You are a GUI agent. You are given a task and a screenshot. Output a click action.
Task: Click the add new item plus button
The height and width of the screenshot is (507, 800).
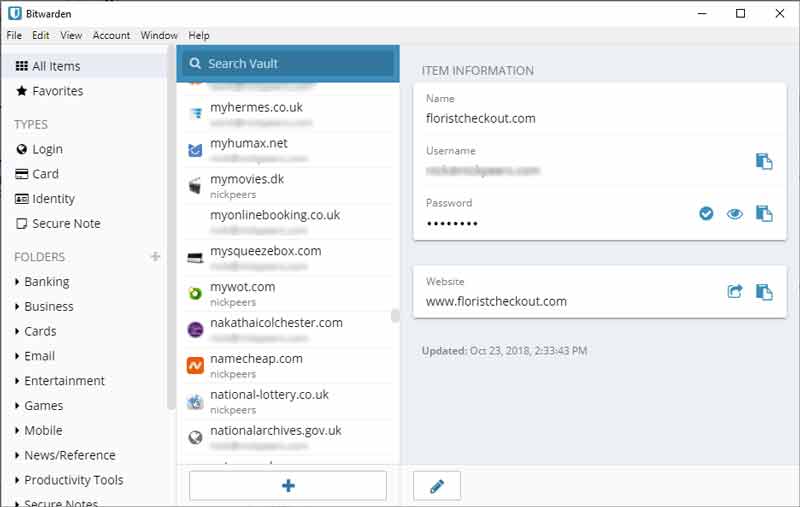[288, 486]
